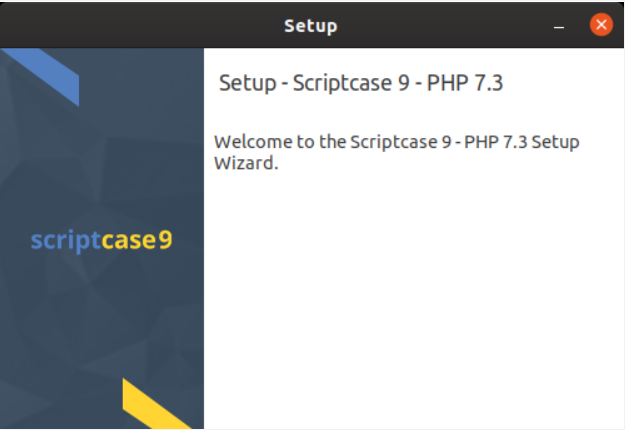This screenshot has height=432, width=626.
Task: Click the yellow "case9" part of the logo
Action: (x=136, y=241)
